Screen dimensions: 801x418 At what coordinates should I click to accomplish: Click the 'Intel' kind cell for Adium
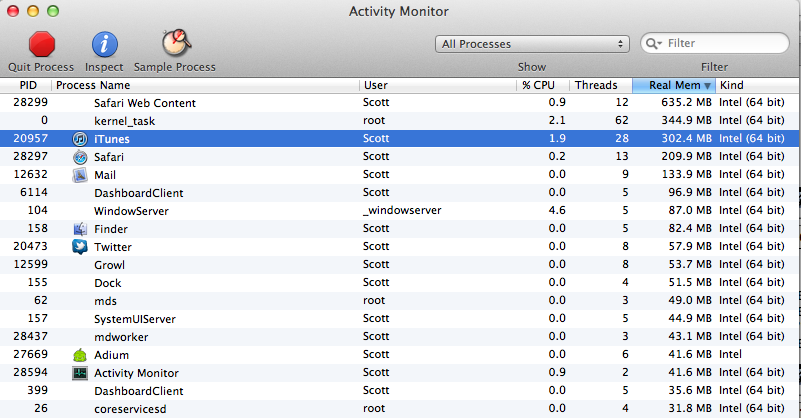731,355
